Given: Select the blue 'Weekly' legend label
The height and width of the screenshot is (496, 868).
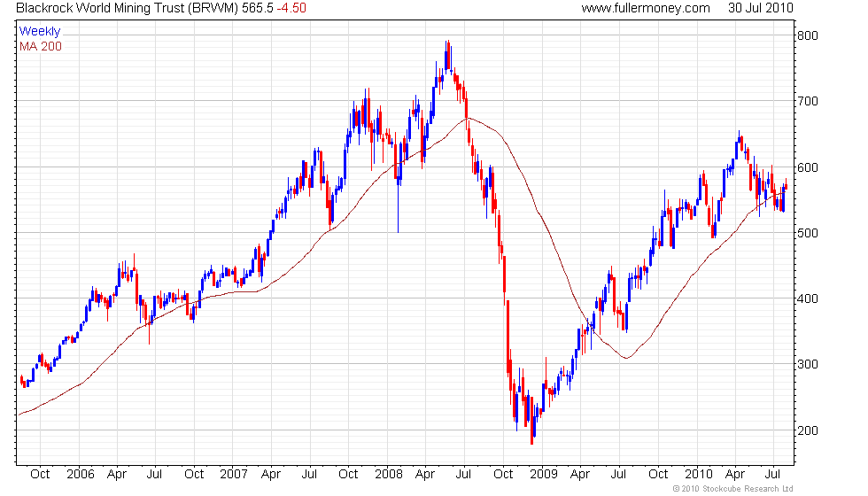Looking at the screenshot, I should [x=39, y=32].
